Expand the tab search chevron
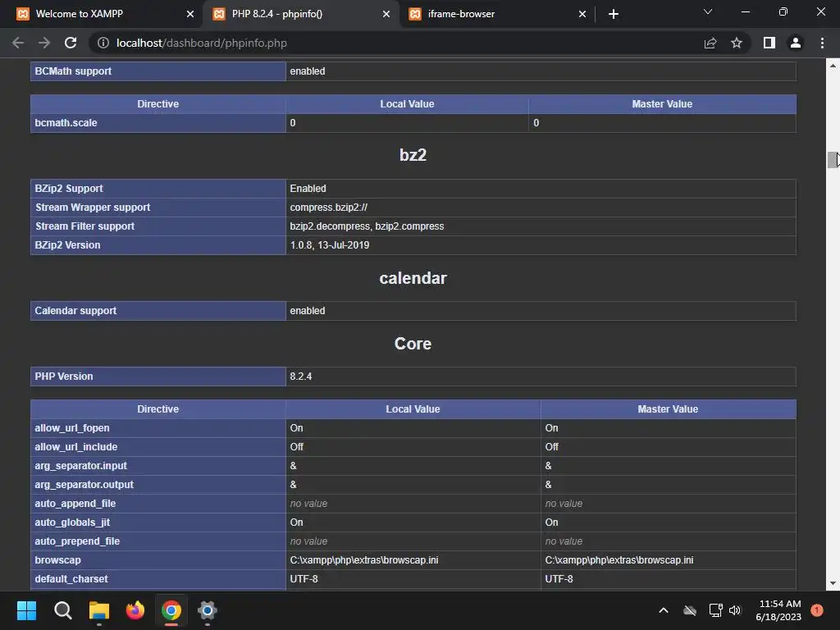This screenshot has width=840, height=630. pyautogui.click(x=708, y=11)
